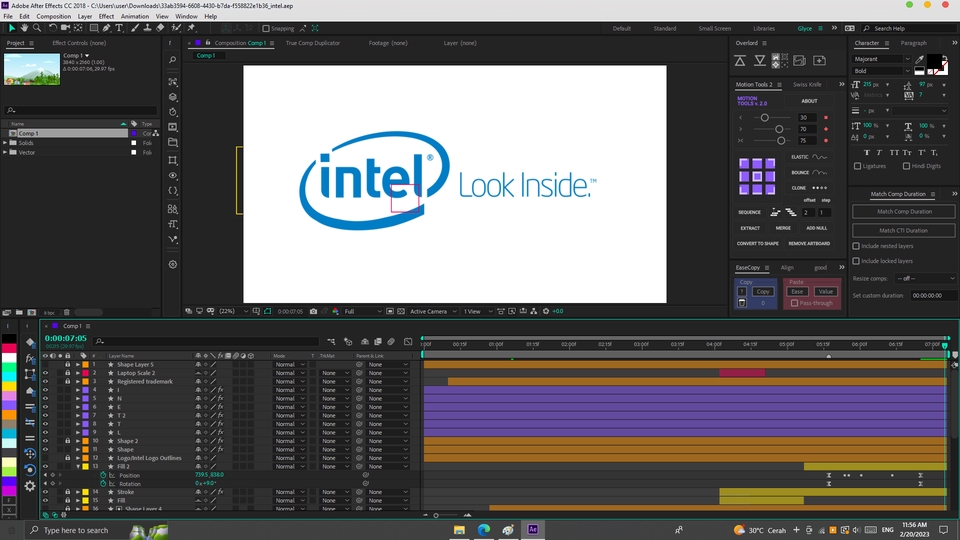Click the Match Comp Duration button
960x540 pixels.
click(904, 211)
